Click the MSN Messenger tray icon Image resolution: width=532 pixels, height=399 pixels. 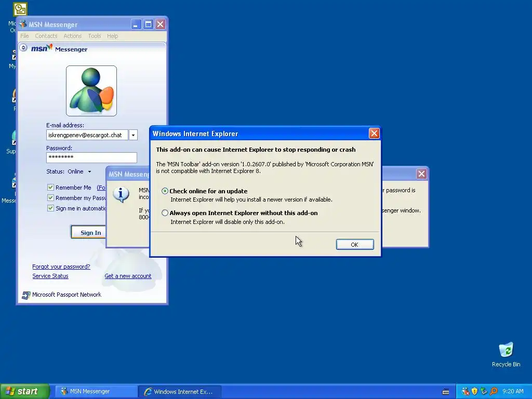(x=465, y=392)
